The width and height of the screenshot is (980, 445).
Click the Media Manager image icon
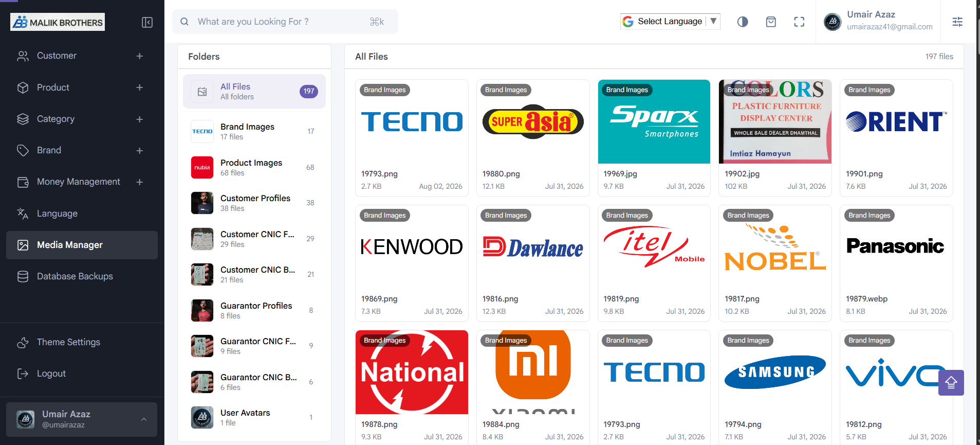click(x=23, y=245)
